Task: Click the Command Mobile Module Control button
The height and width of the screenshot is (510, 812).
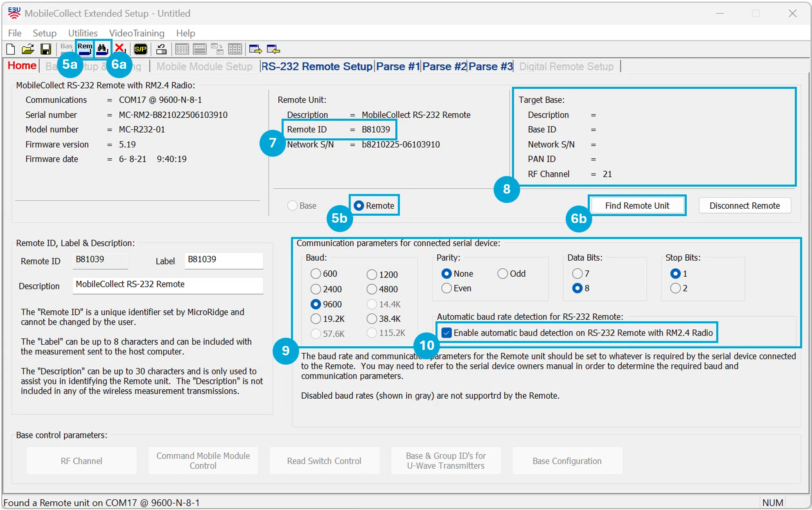Action: pyautogui.click(x=203, y=461)
